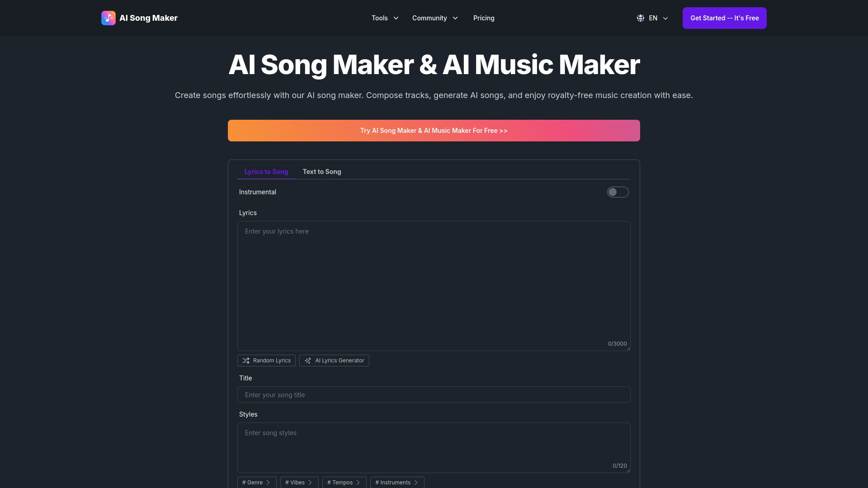Click the Tempos hashtag icon
This screenshot has height=488, width=868.
pyautogui.click(x=344, y=482)
